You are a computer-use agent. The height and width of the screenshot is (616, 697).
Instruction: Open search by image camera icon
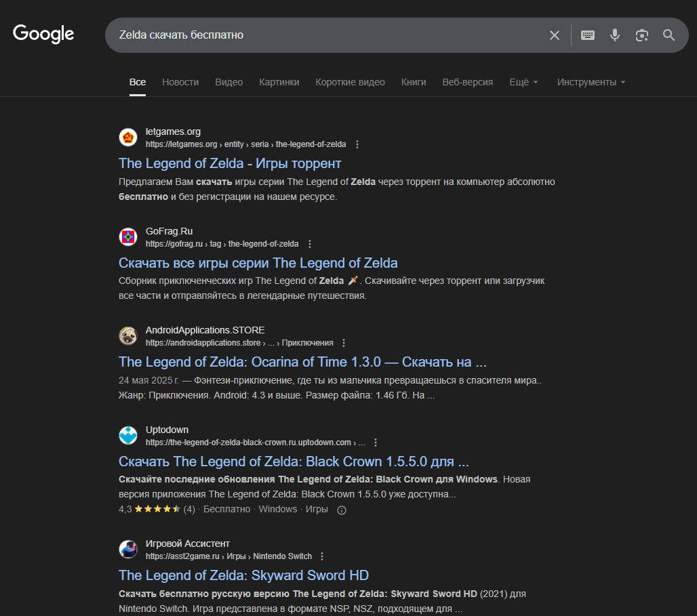642,35
